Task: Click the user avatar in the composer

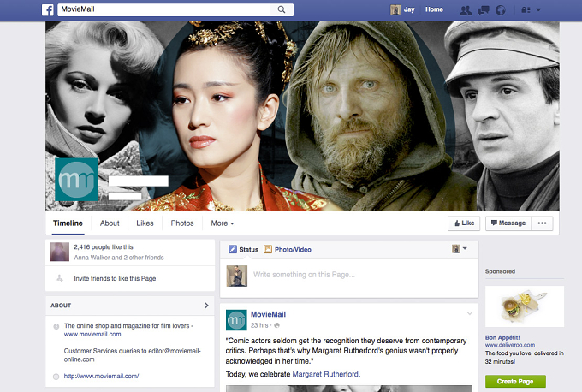Action: [x=237, y=276]
